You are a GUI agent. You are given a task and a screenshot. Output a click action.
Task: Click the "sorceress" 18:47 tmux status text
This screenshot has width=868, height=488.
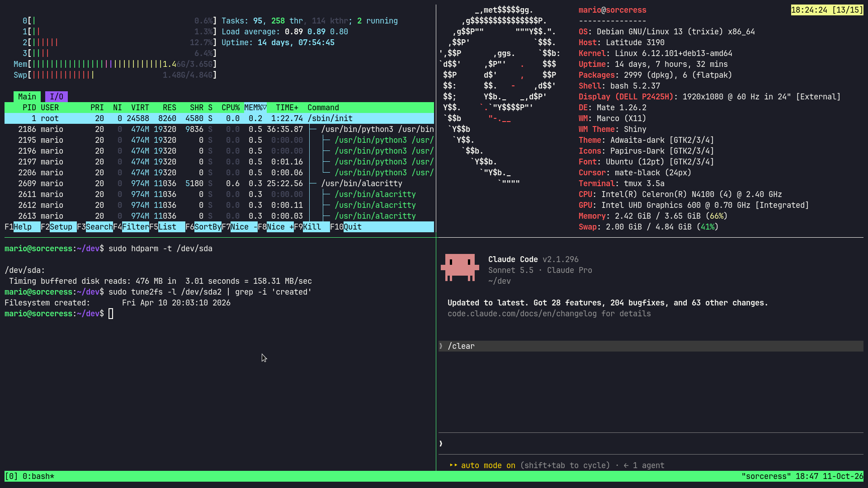pyautogui.click(x=802, y=476)
